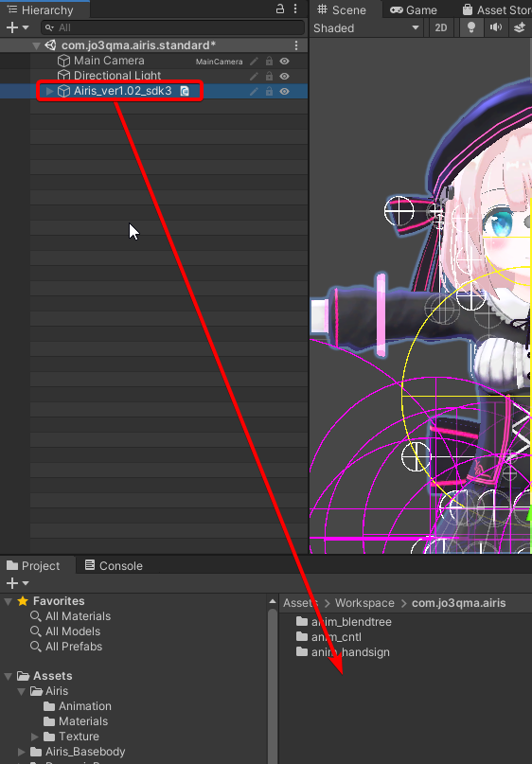Image resolution: width=532 pixels, height=764 pixels.
Task: Open Hierarchy panel options menu
Action: [295, 9]
